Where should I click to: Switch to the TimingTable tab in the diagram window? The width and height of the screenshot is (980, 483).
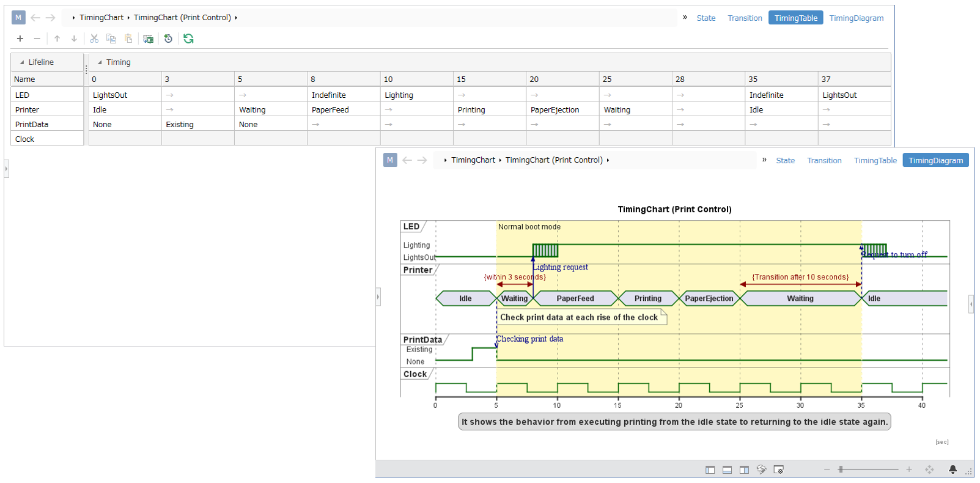click(x=875, y=161)
